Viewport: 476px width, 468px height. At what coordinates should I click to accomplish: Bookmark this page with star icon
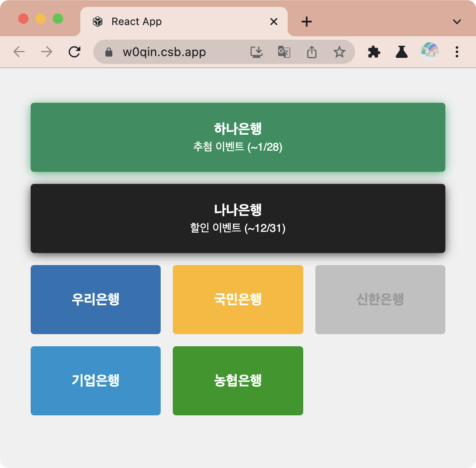coord(340,52)
